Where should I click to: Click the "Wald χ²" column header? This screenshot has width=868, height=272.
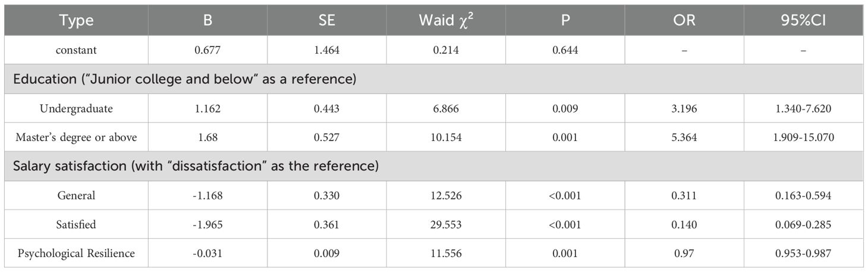point(446,20)
